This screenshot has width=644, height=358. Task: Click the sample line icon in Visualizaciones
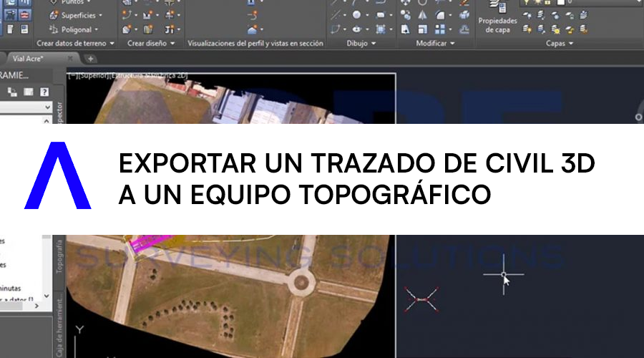tap(252, 15)
